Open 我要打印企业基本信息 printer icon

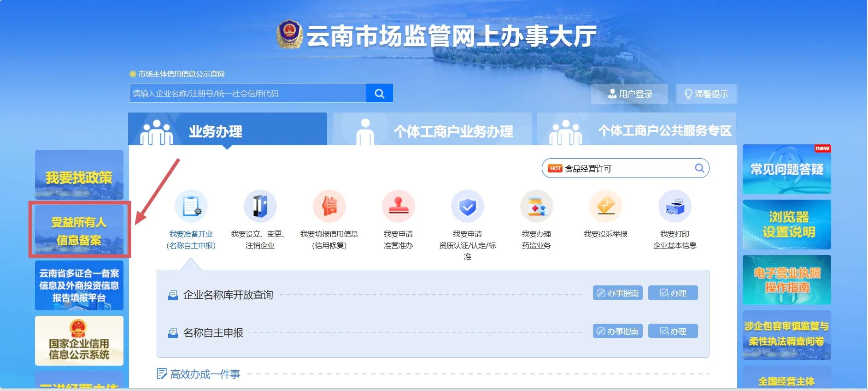pyautogui.click(x=674, y=206)
